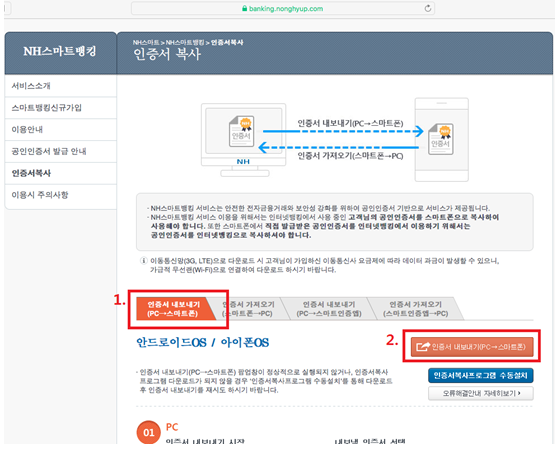Select the 인증서 내보내기 (PC→스마트폰) tab

point(174,309)
